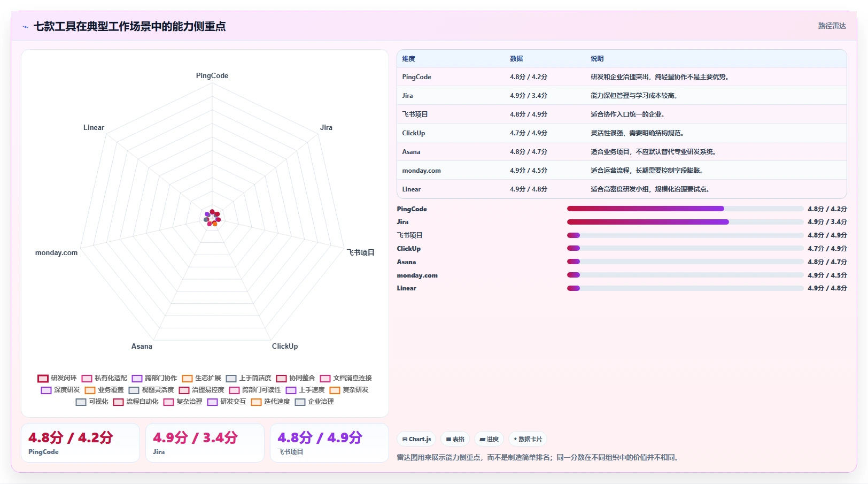Toggle the 研发闭环 legend dataset
Image resolution: width=868 pixels, height=484 pixels.
click(x=57, y=378)
